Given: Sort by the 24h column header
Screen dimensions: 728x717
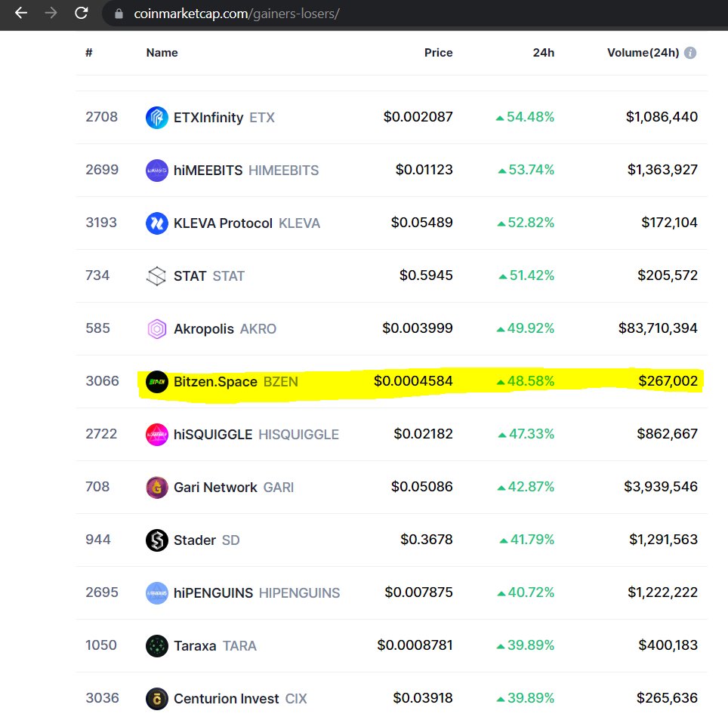Looking at the screenshot, I should point(543,52).
